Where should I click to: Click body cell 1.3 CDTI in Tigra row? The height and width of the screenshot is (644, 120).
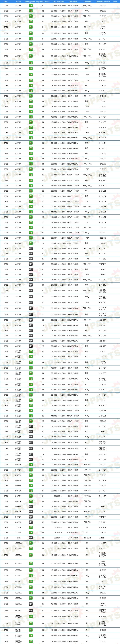(x=87, y=538)
